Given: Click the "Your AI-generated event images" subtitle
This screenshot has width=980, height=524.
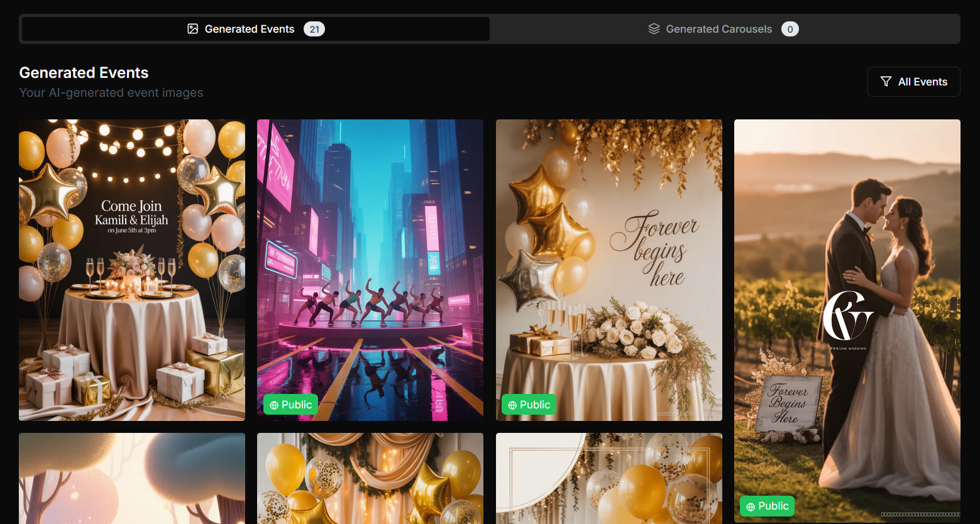Looking at the screenshot, I should tap(111, 92).
